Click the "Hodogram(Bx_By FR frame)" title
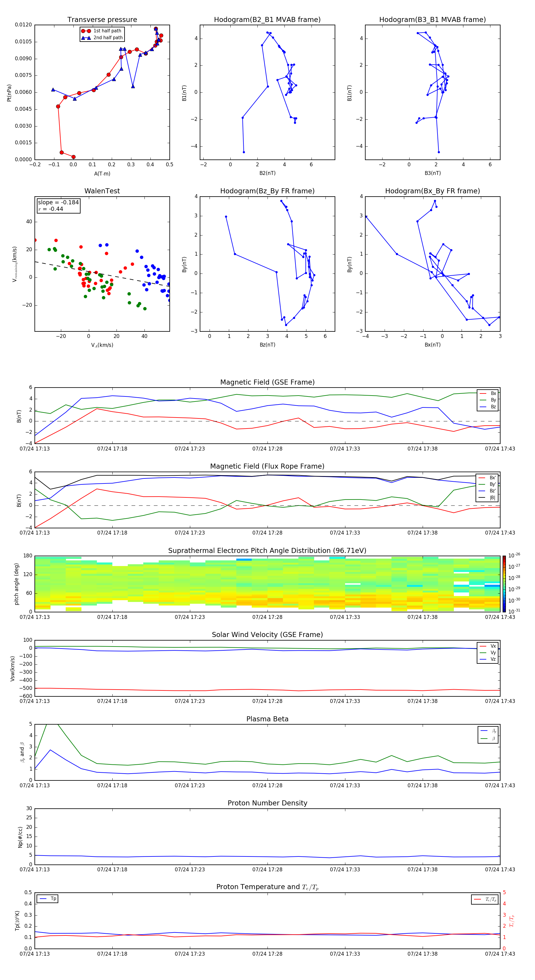The image size is (535, 980). [432, 191]
